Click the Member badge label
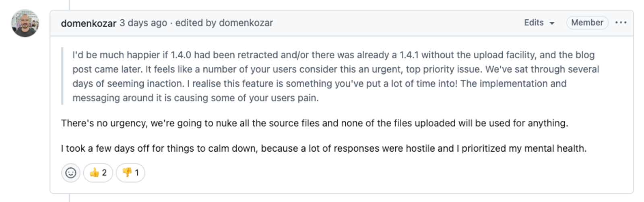644x202 pixels. [587, 23]
